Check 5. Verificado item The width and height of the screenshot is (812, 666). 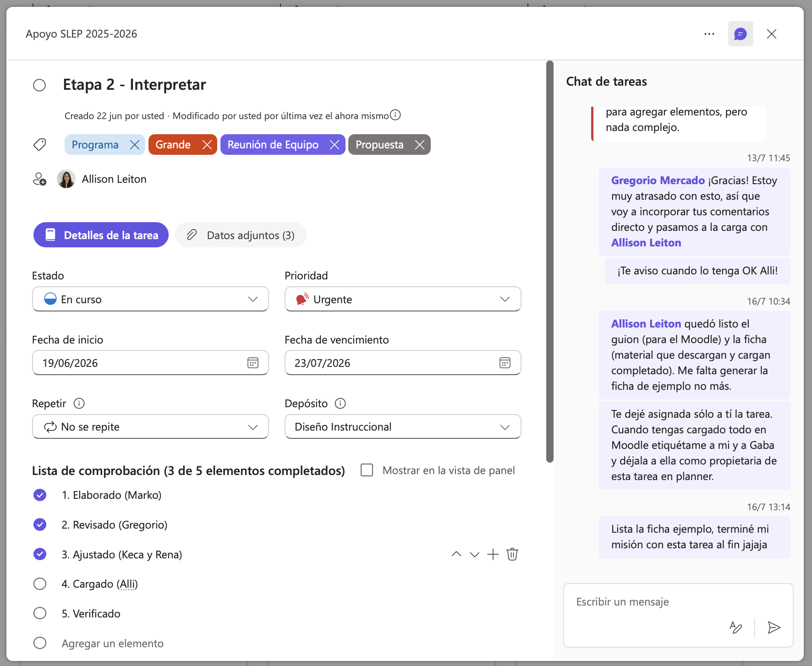(x=40, y=613)
